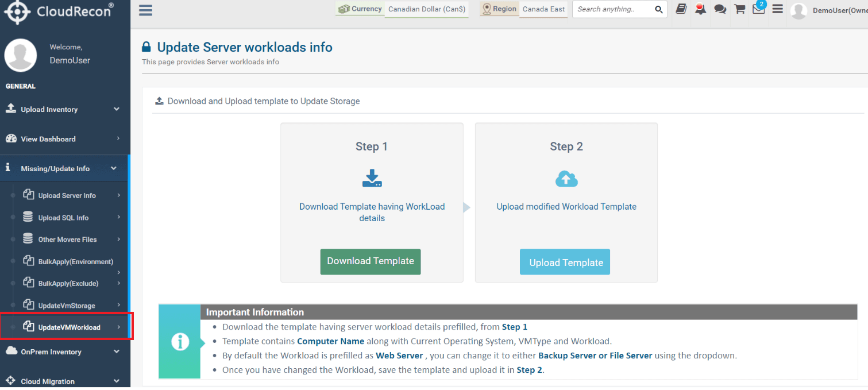
Task: Open the mail envelope with badge
Action: pyautogui.click(x=759, y=8)
